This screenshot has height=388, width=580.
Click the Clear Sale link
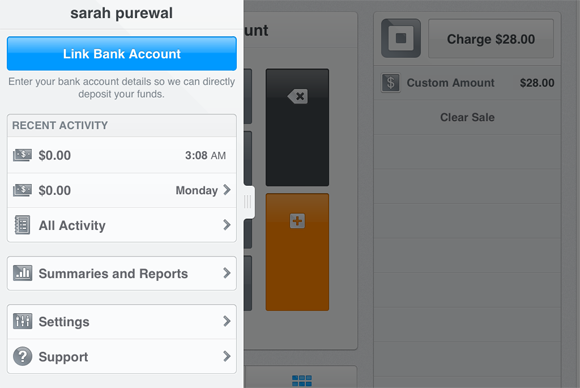point(467,117)
